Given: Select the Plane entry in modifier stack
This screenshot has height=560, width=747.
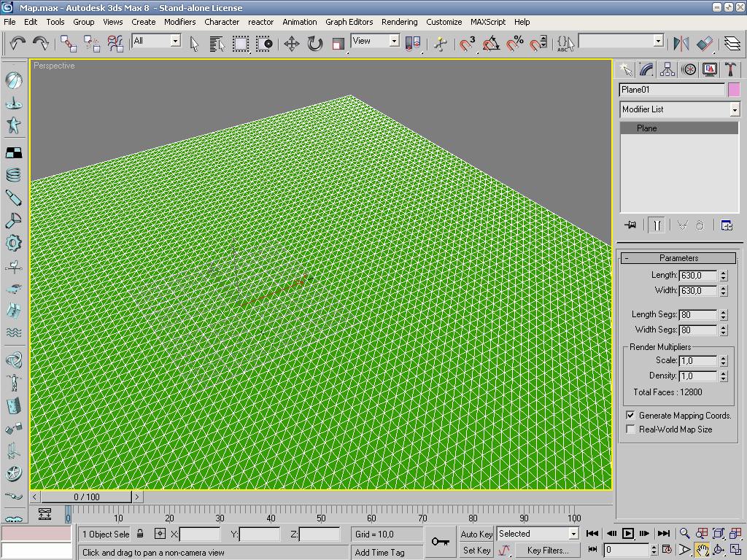Looking at the screenshot, I should pyautogui.click(x=679, y=128).
